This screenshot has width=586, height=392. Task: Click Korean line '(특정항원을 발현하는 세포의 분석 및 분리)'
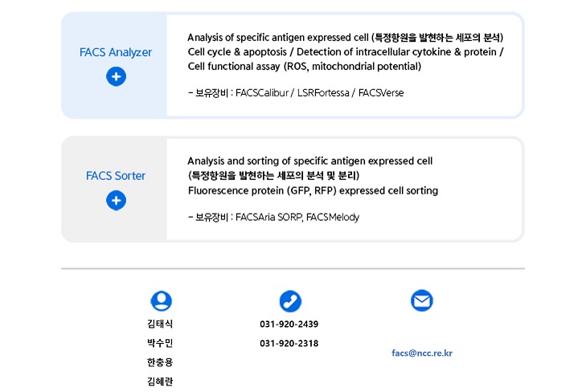pos(273,175)
